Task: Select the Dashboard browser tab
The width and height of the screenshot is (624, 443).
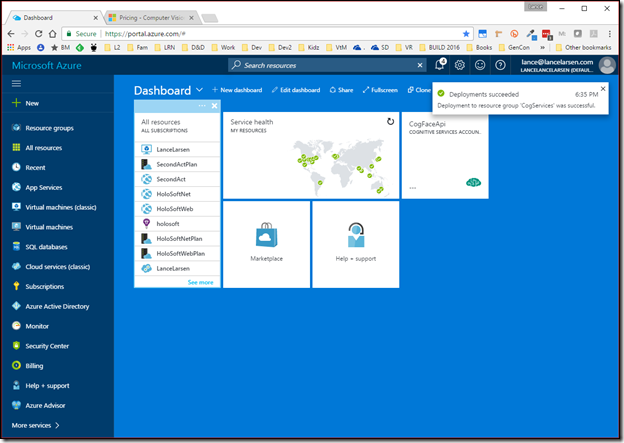Action: point(55,18)
